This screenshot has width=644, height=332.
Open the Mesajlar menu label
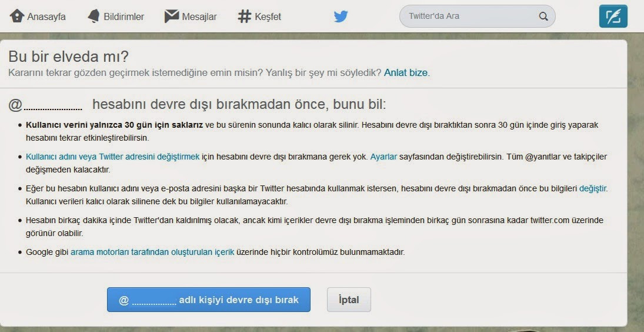click(199, 17)
